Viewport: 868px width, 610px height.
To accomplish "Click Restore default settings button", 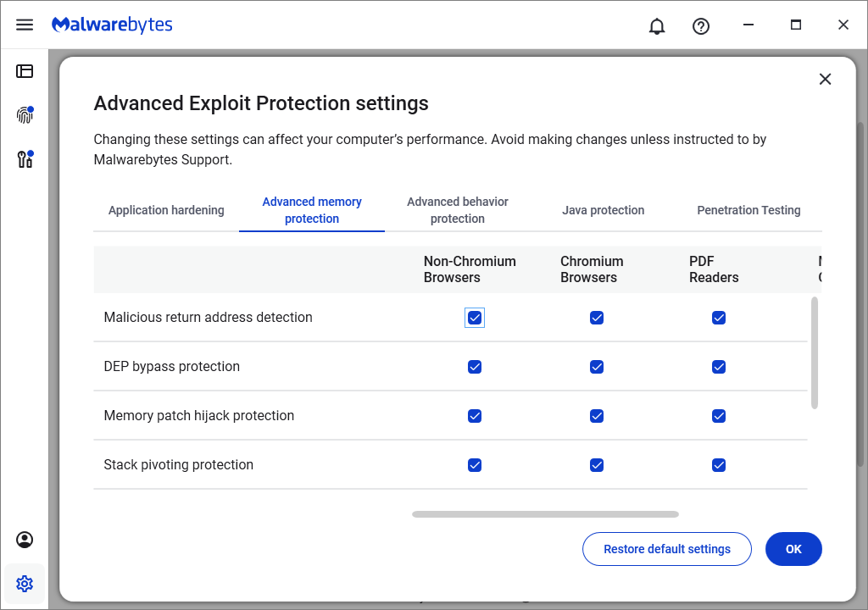I will [x=666, y=549].
